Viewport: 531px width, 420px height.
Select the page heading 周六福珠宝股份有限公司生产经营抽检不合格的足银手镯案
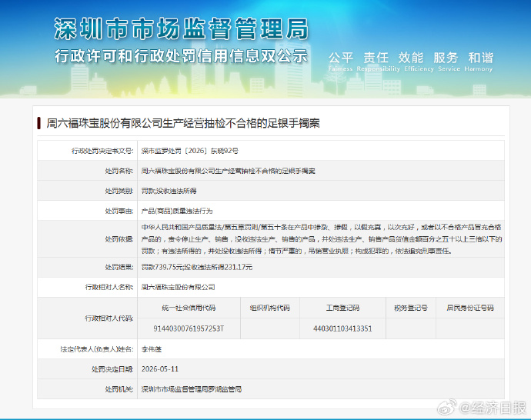pos(183,123)
